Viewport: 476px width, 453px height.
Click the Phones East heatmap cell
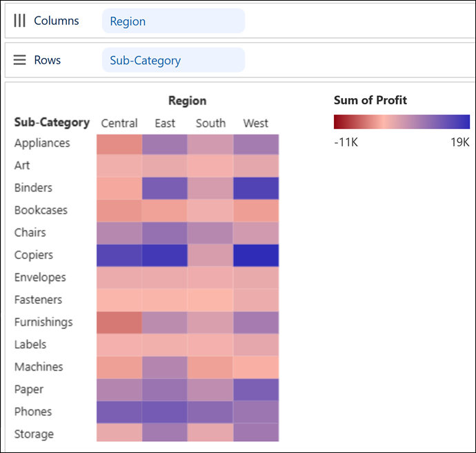pos(165,412)
